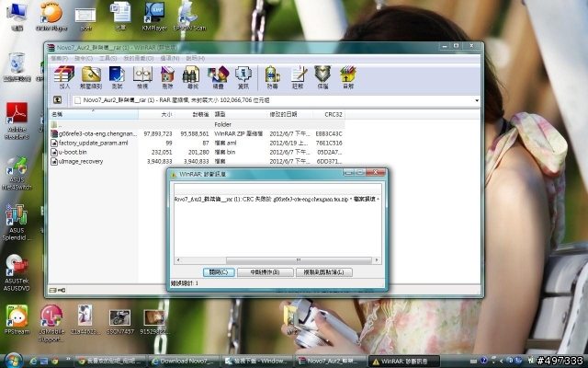
Task: Open the File (檔案) menu in WinRAR
Action: click(x=59, y=59)
